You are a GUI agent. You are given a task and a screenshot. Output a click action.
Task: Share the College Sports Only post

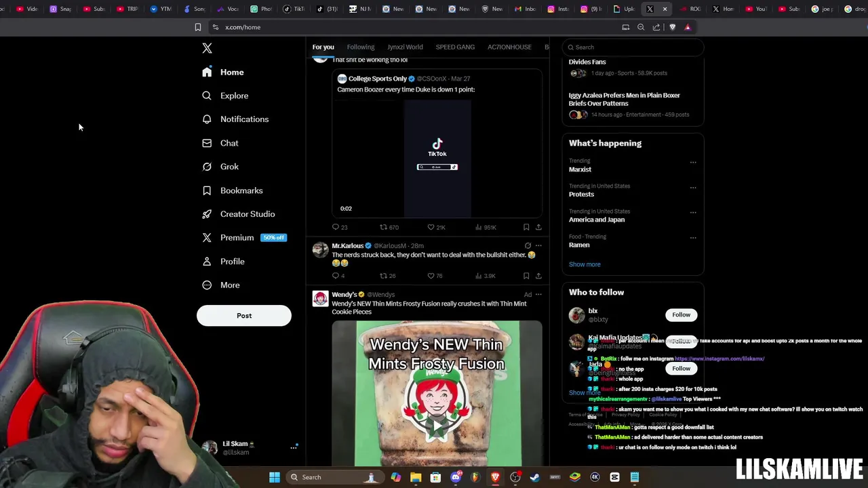tap(538, 227)
